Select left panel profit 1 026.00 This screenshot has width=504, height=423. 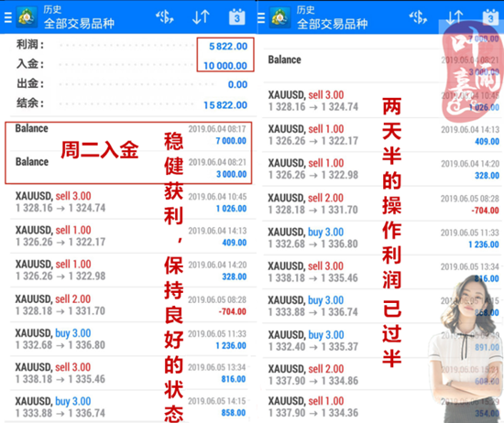(232, 209)
